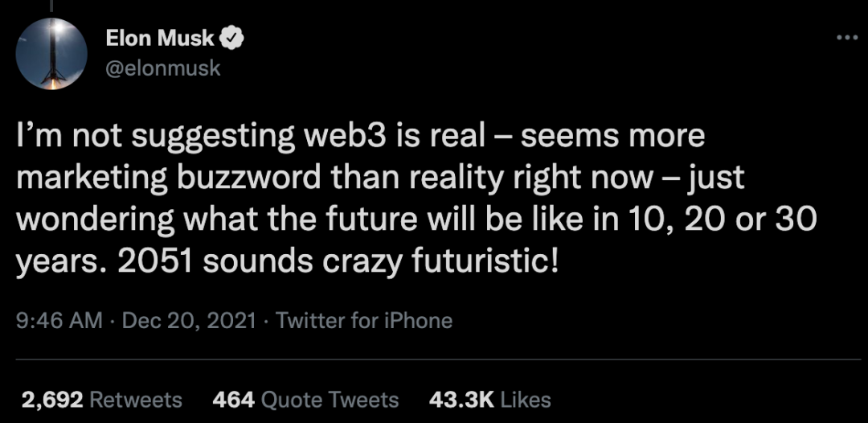Show the 464 Quote Tweets

coord(305,400)
